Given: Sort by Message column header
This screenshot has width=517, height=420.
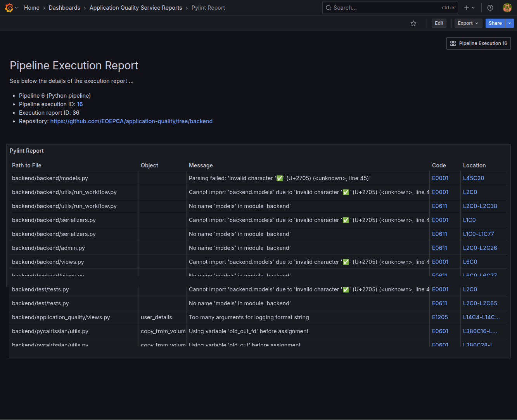Looking at the screenshot, I should tap(201, 165).
